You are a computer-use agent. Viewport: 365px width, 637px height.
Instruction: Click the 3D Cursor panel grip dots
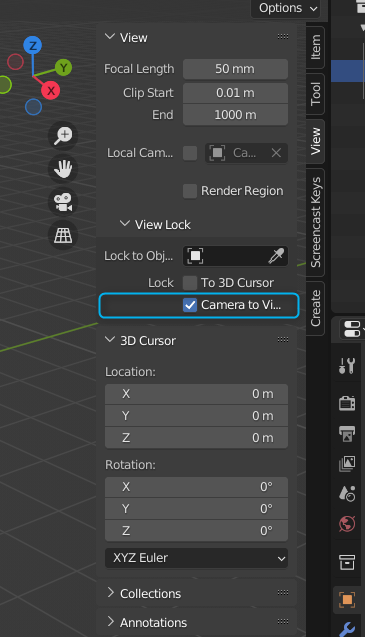coord(283,340)
